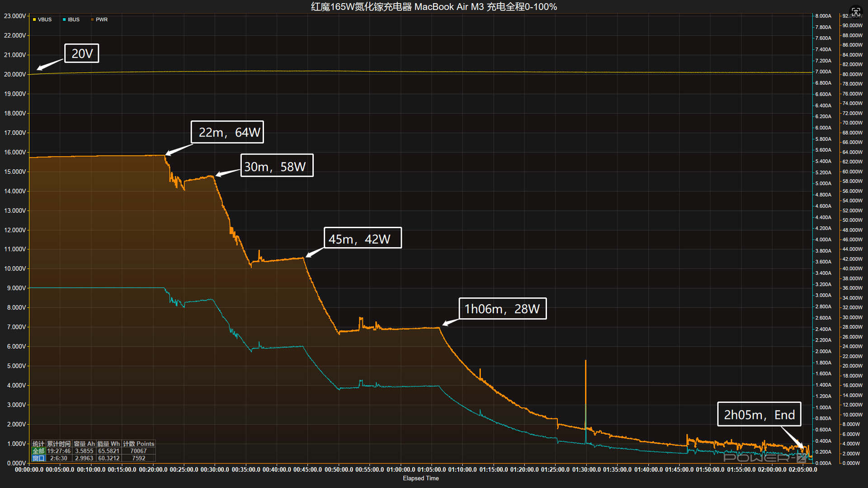Viewport: 868px width, 488px height.
Task: Select the blue 窗口 row header
Action: click(38, 458)
